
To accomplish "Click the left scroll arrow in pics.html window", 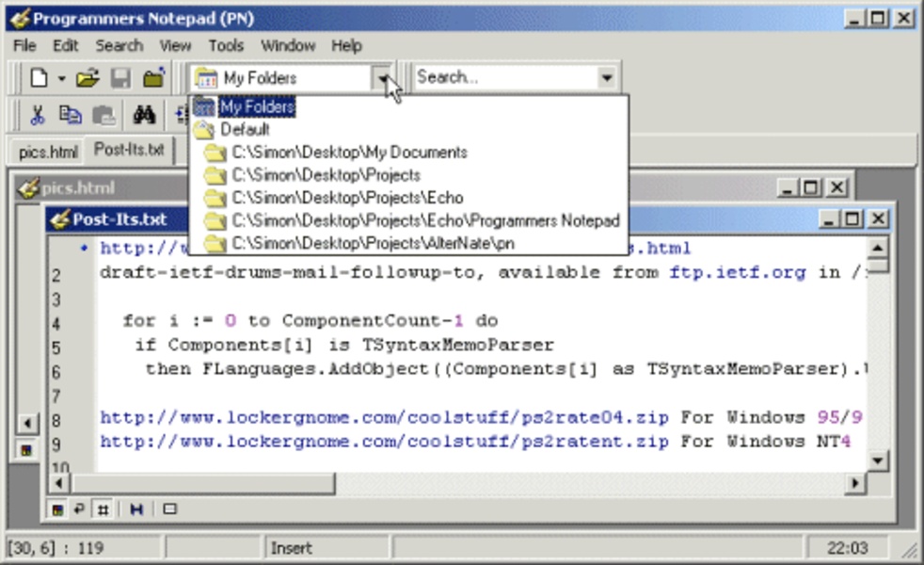I will pyautogui.click(x=27, y=423).
